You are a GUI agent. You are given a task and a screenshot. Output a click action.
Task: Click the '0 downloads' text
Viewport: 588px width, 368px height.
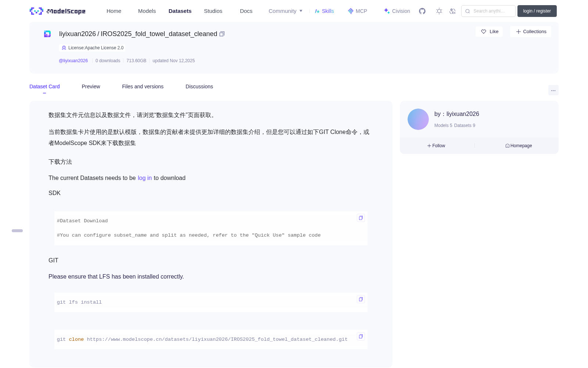108,61
